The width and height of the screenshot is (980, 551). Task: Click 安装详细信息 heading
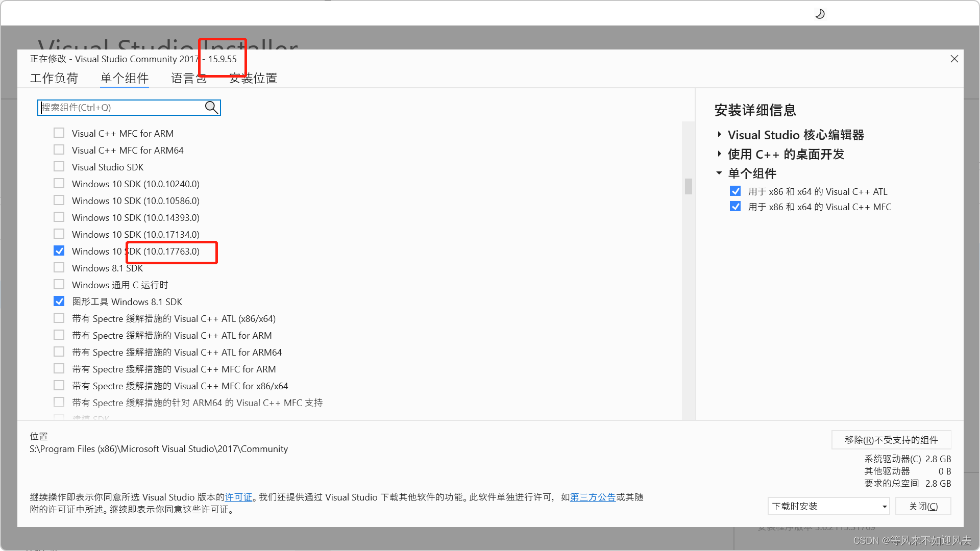755,110
